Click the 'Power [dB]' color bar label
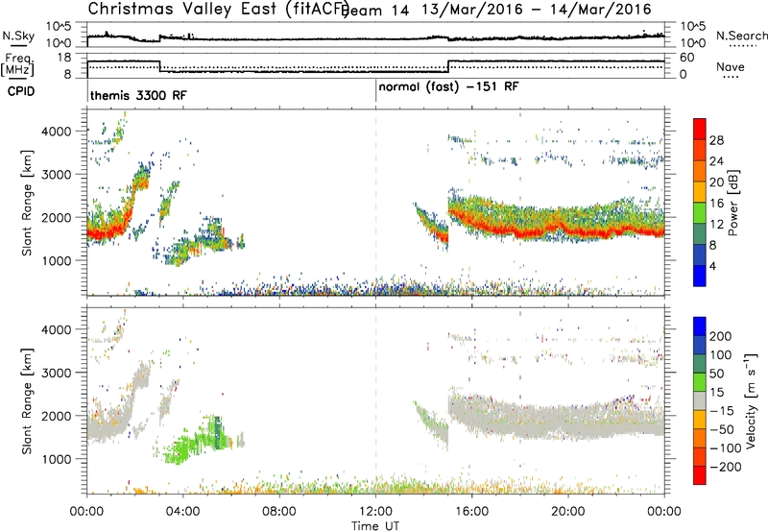 [x=732, y=203]
